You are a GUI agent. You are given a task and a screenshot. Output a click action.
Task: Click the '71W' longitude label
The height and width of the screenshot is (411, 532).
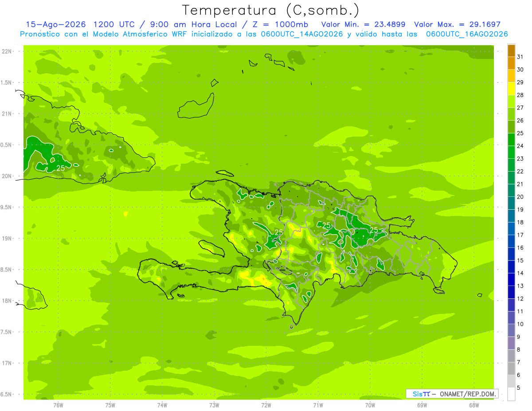pyautogui.click(x=318, y=405)
